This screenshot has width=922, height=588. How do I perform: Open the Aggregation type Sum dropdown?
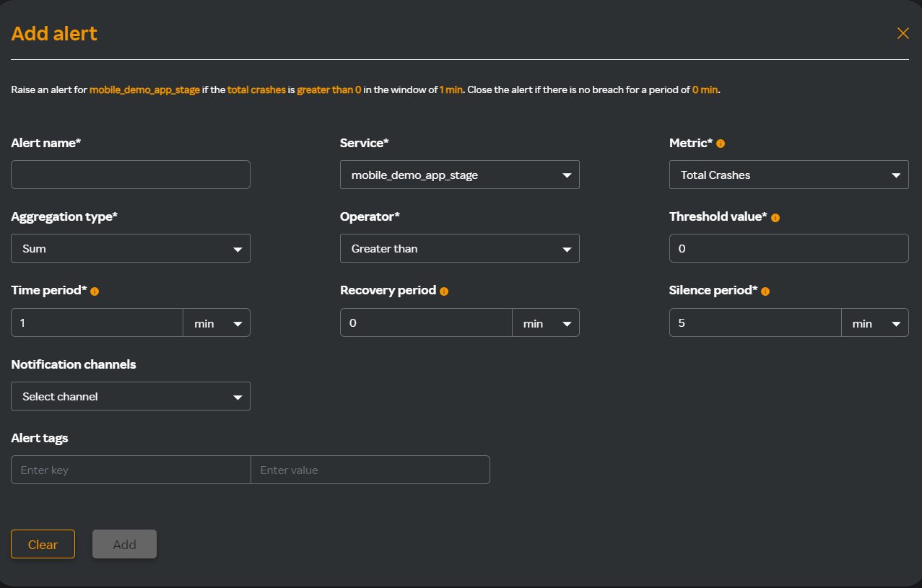(x=131, y=249)
